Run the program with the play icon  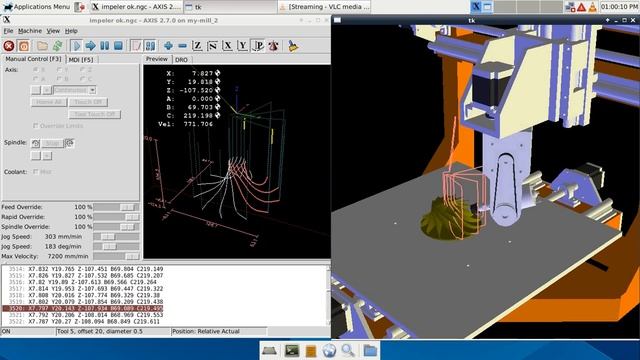(x=76, y=46)
